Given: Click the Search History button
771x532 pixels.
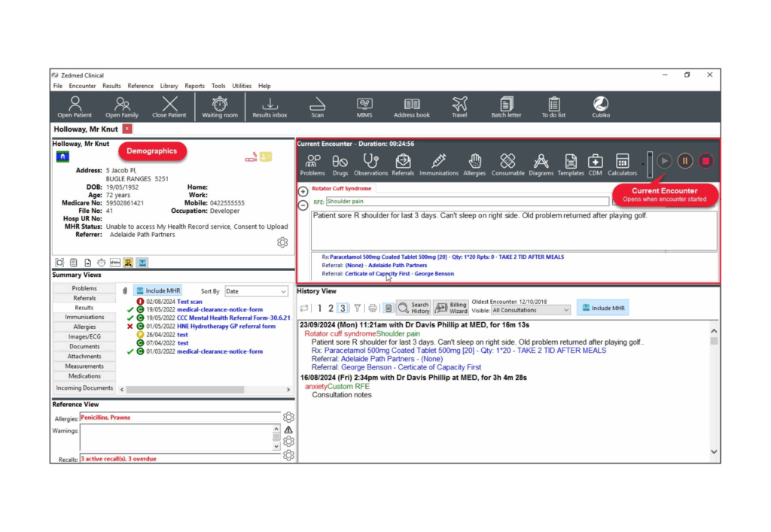Looking at the screenshot, I should point(413,308).
